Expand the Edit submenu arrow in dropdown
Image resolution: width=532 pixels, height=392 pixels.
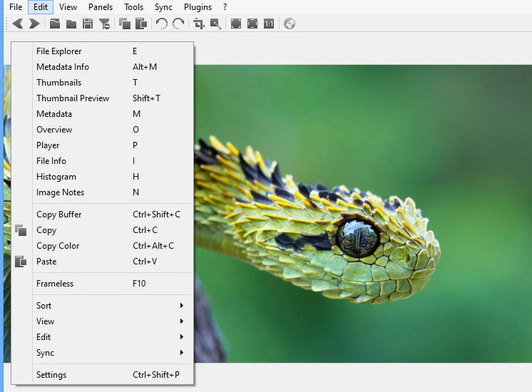pos(182,336)
